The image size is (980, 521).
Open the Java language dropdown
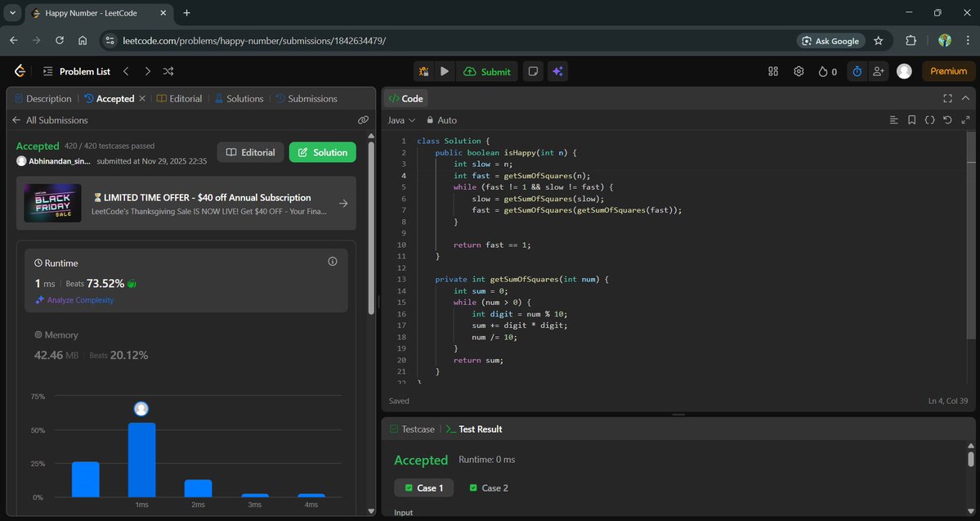(x=401, y=120)
